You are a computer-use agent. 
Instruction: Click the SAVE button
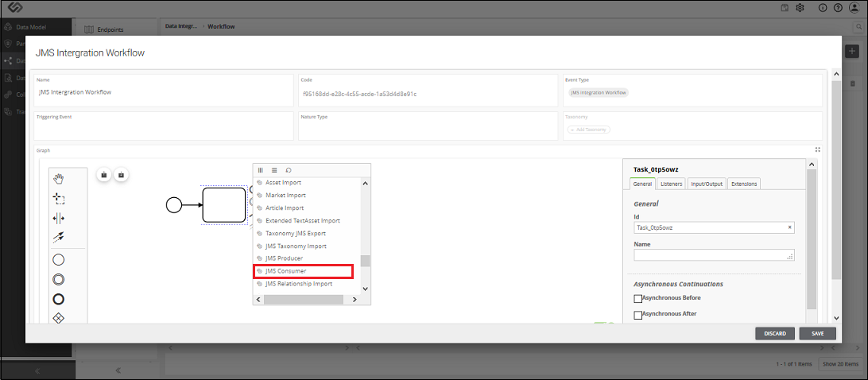tap(818, 333)
